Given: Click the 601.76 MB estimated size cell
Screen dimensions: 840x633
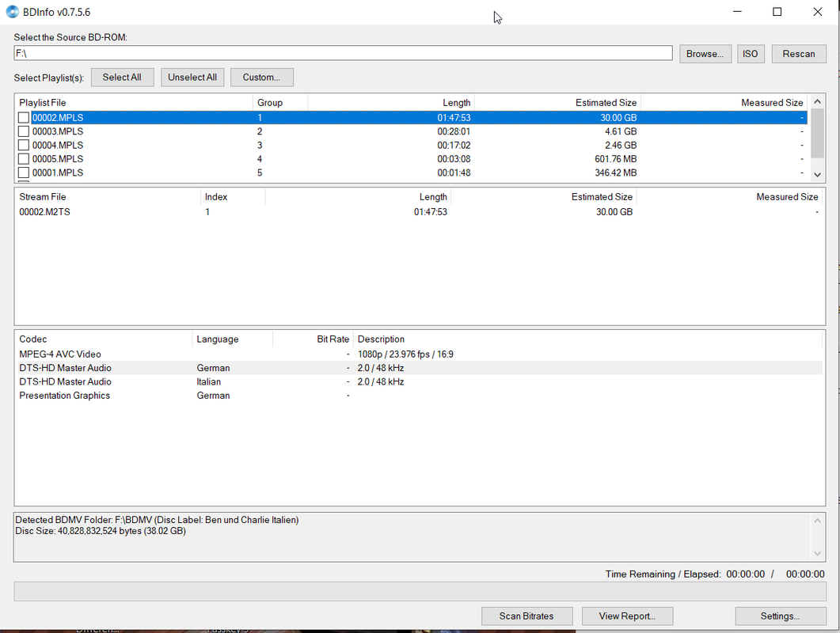Looking at the screenshot, I should 615,158.
